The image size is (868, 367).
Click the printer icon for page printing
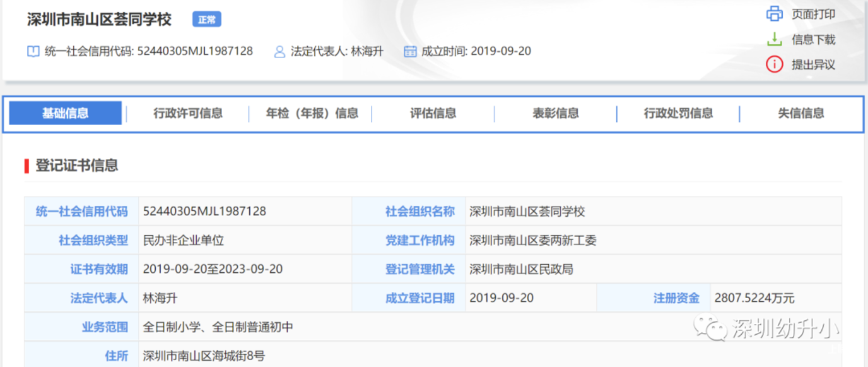pos(774,14)
